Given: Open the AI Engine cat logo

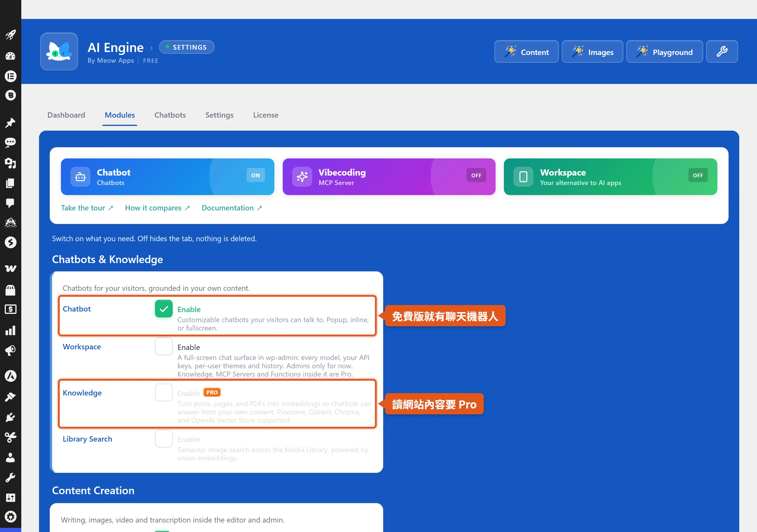Looking at the screenshot, I should 59,51.
